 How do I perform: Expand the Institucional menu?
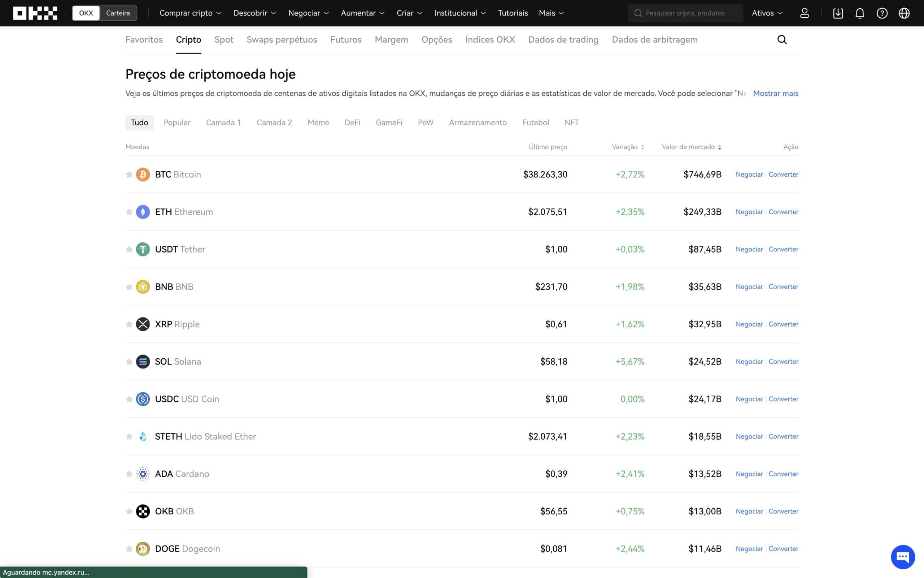coord(460,13)
